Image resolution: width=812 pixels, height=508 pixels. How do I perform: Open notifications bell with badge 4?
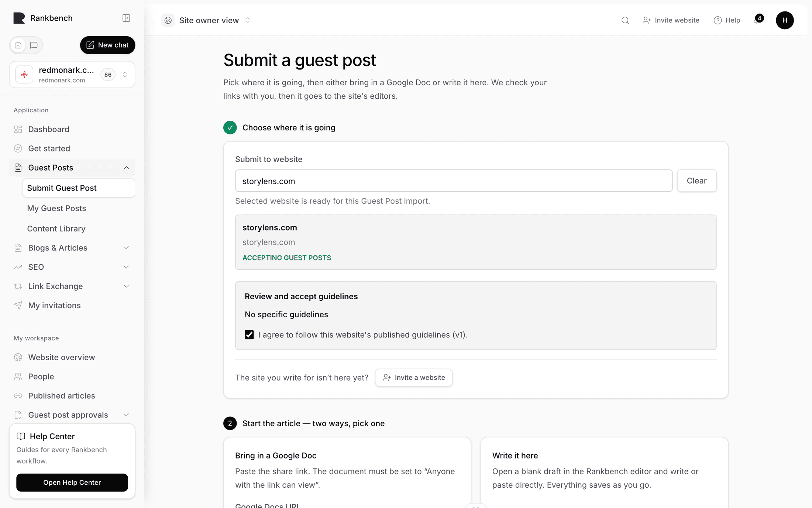tap(758, 20)
